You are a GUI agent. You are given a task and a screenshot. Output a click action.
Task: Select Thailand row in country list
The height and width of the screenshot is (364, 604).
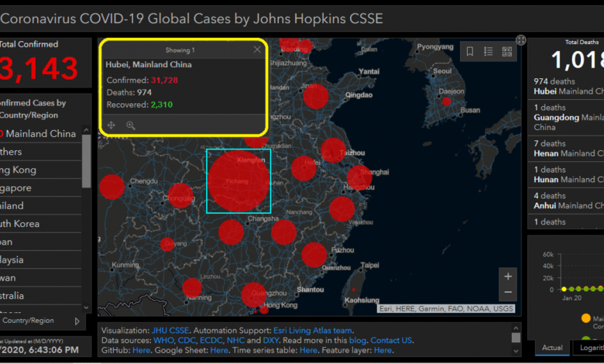point(40,206)
